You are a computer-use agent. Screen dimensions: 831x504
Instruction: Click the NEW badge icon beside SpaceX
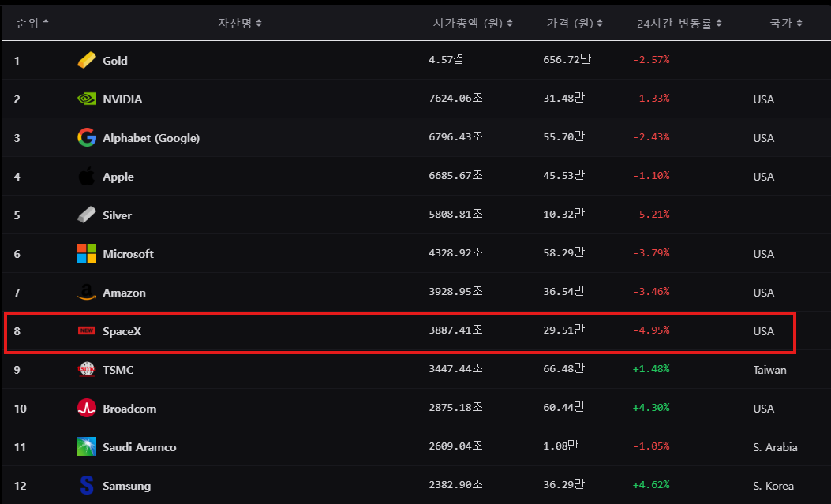tap(86, 331)
